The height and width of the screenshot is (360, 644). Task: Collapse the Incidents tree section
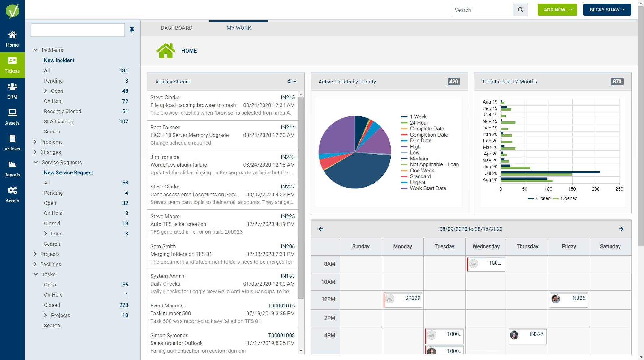35,50
